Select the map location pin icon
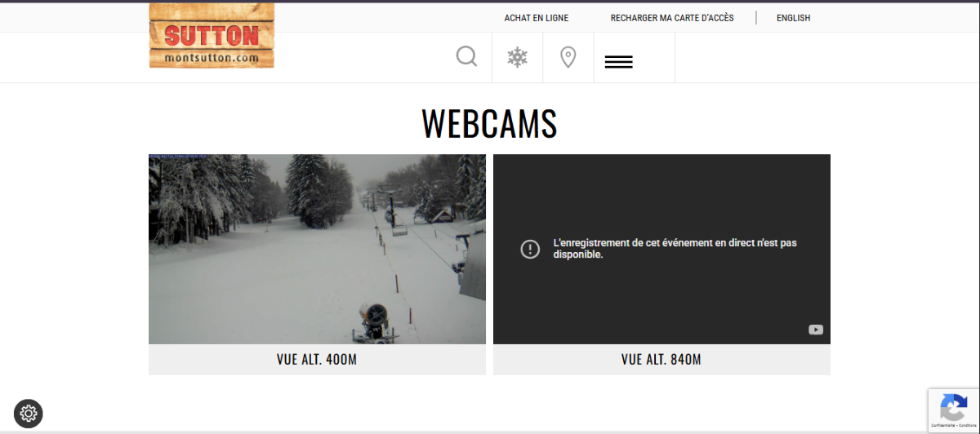This screenshot has width=980, height=434. point(568,57)
